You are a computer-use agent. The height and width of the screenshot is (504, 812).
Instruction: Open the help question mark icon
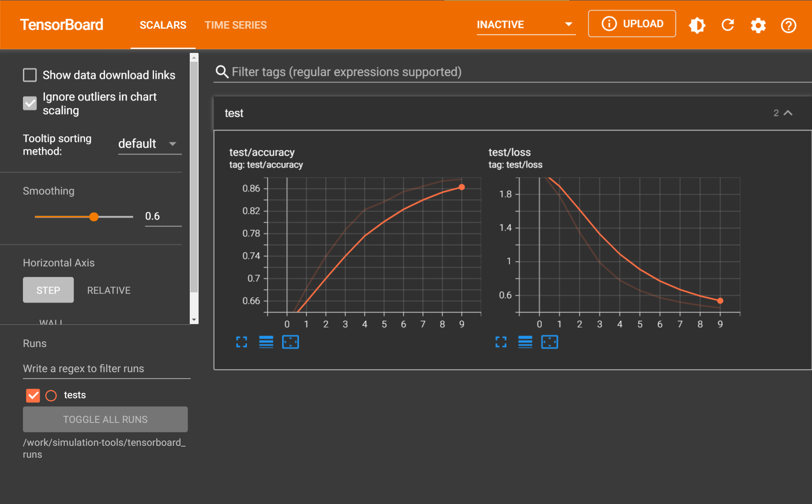(x=789, y=25)
